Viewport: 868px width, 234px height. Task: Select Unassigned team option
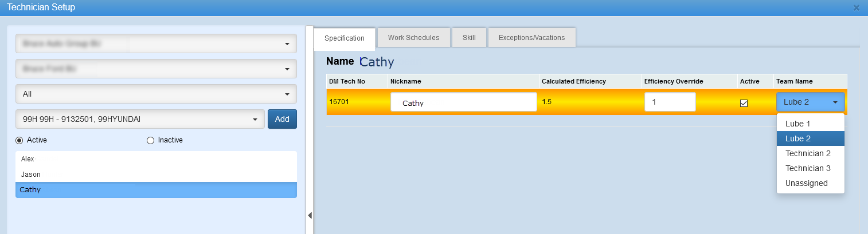(806, 183)
